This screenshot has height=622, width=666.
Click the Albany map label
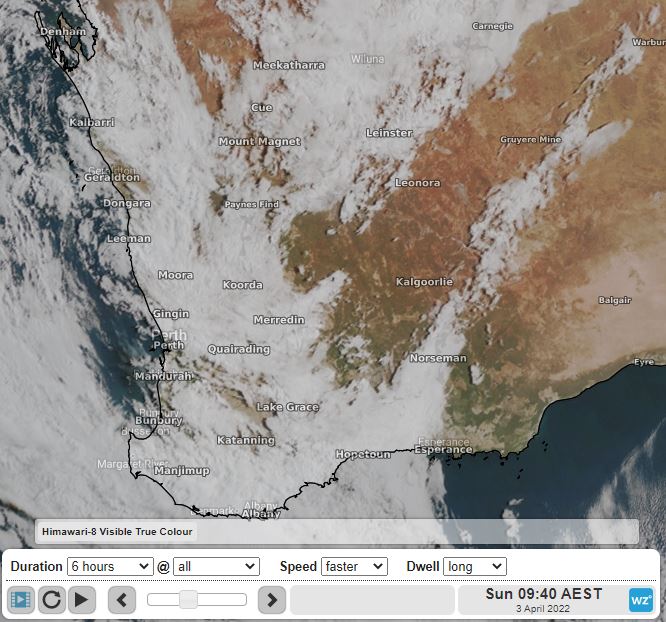(x=261, y=514)
